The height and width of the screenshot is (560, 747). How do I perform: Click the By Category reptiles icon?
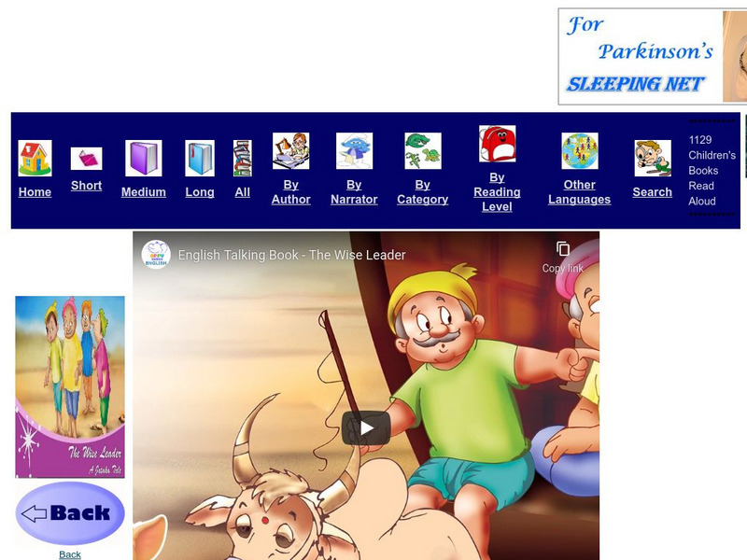point(423,151)
